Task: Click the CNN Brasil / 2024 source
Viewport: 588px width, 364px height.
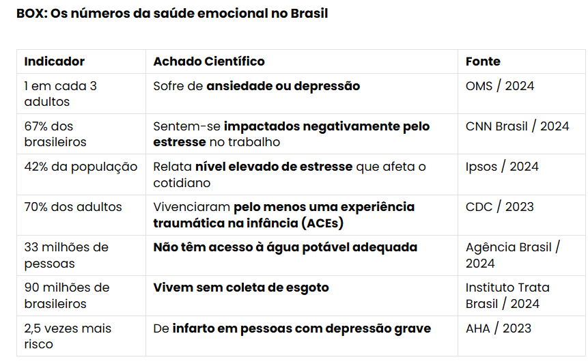Action: pos(517,126)
